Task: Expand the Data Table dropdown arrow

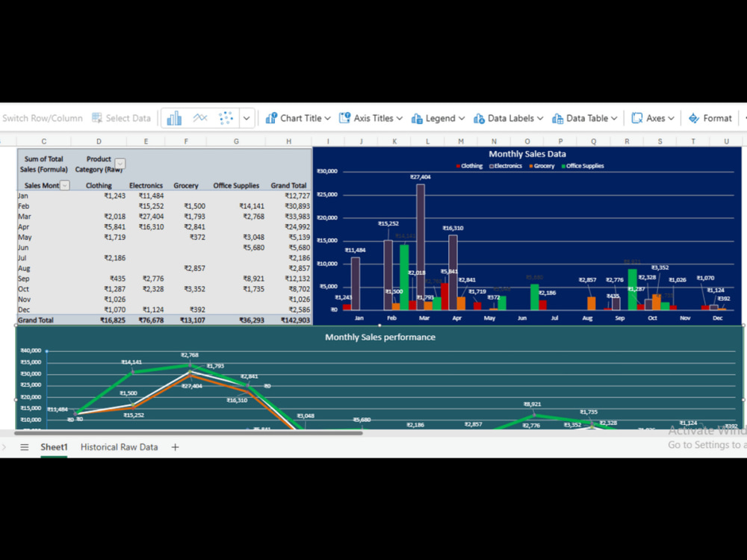Action: click(x=614, y=118)
